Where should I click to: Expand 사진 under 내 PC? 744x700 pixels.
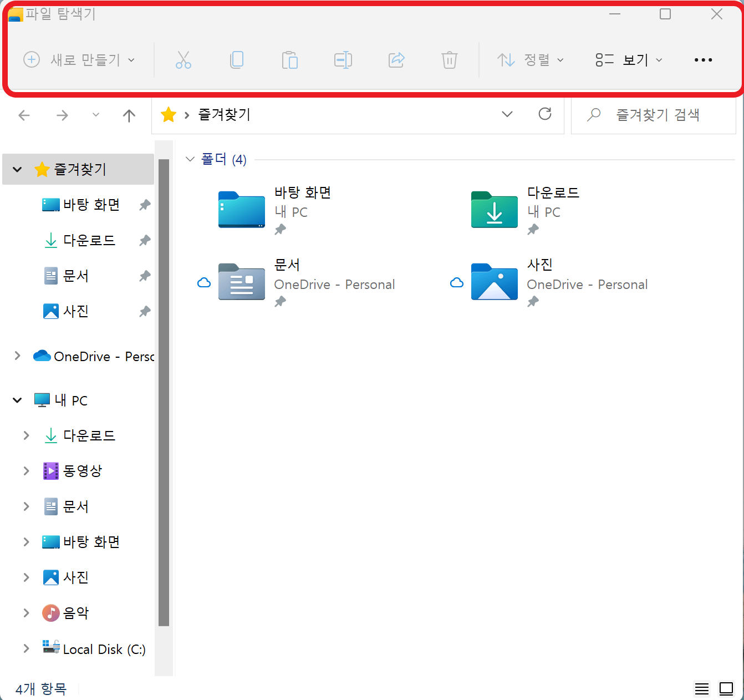[26, 578]
